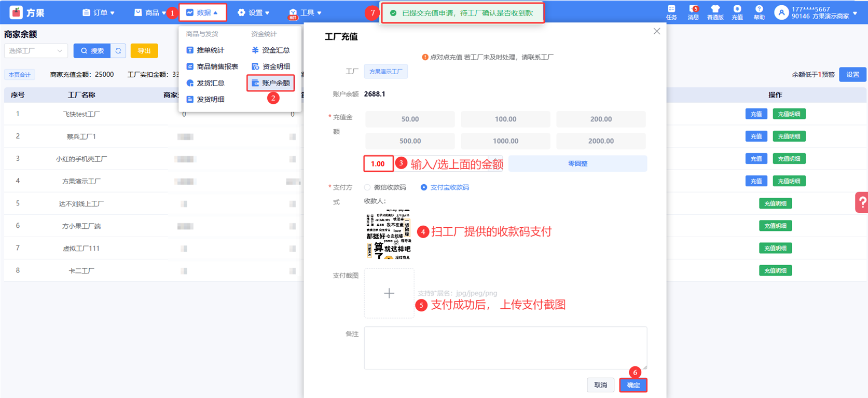Viewport: 868px width, 398px height.
Task: Click 充值 for the 飞快test工厂 row
Action: click(756, 114)
